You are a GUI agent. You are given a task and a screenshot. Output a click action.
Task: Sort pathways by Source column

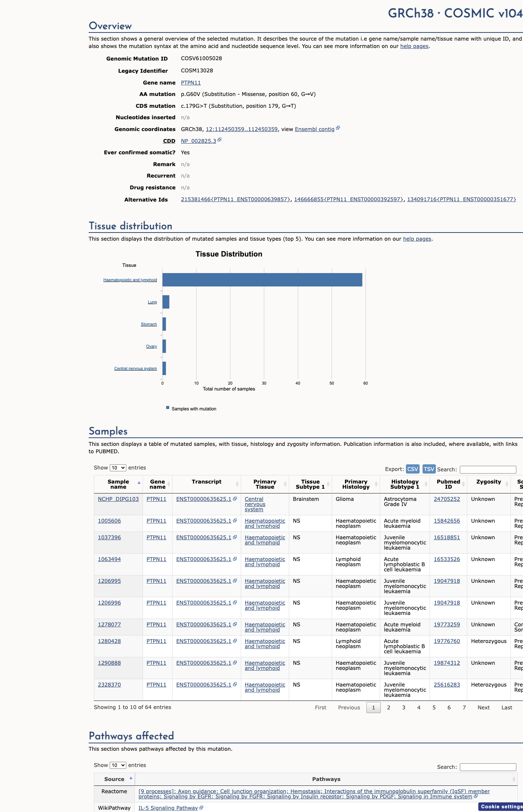click(114, 779)
